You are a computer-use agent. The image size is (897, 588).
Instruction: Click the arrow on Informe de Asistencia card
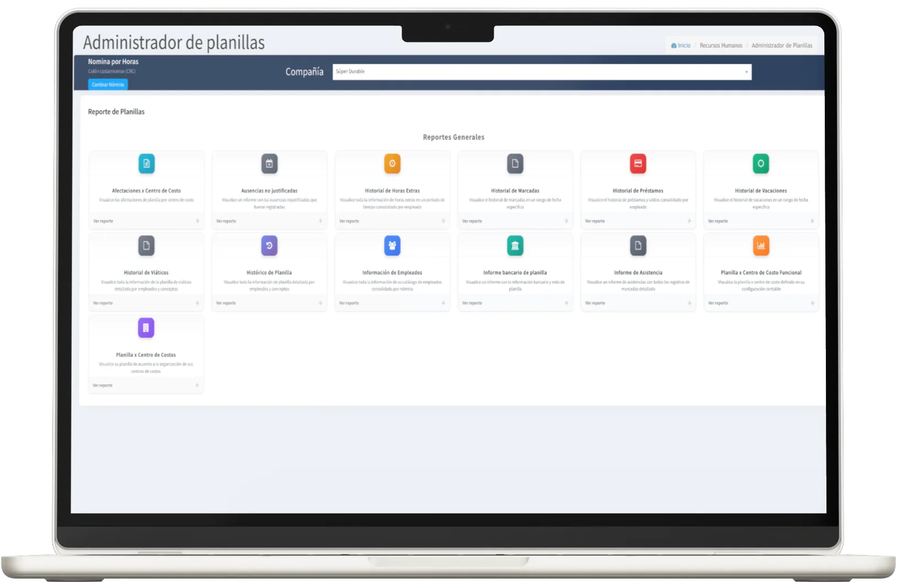click(689, 303)
